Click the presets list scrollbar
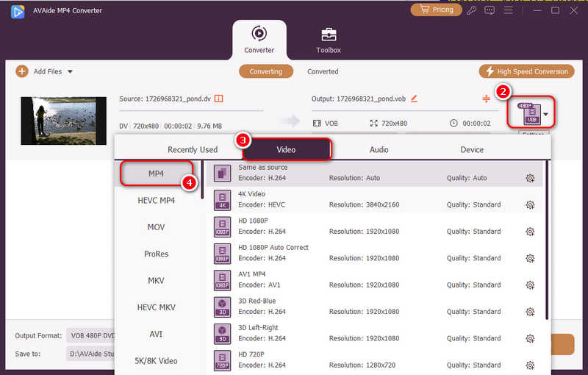Viewport: 588px width, 375px height. [x=547, y=240]
